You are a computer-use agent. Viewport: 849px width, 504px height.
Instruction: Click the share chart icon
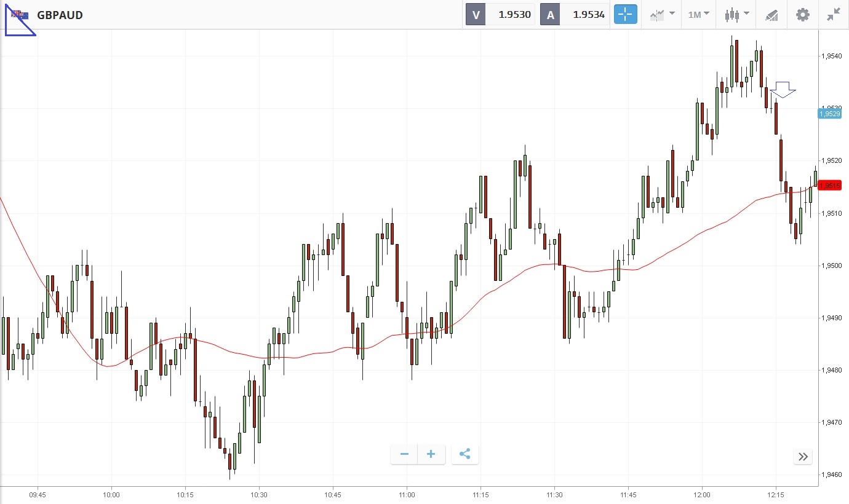point(464,454)
